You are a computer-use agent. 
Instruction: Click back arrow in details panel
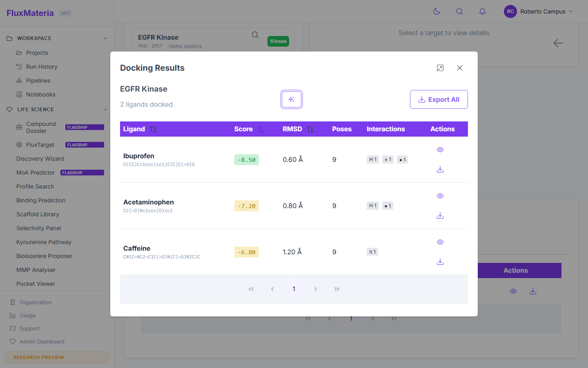(x=558, y=43)
